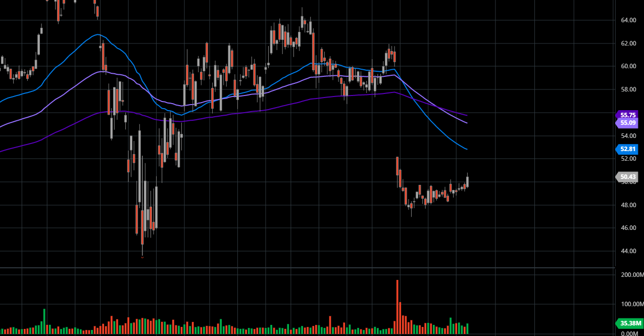Click the 52.00 price axis label
The width and height of the screenshot is (644, 336).
point(628,159)
